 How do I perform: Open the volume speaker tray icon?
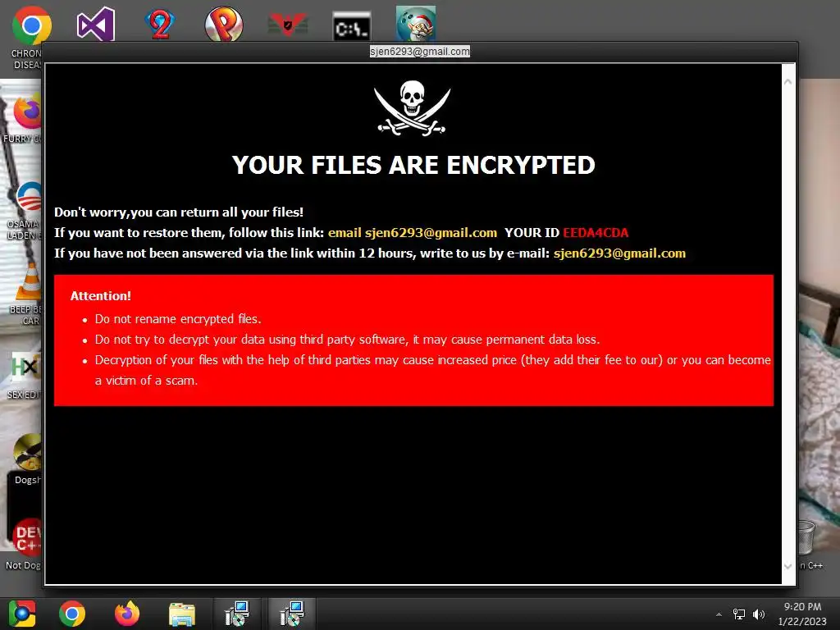759,614
